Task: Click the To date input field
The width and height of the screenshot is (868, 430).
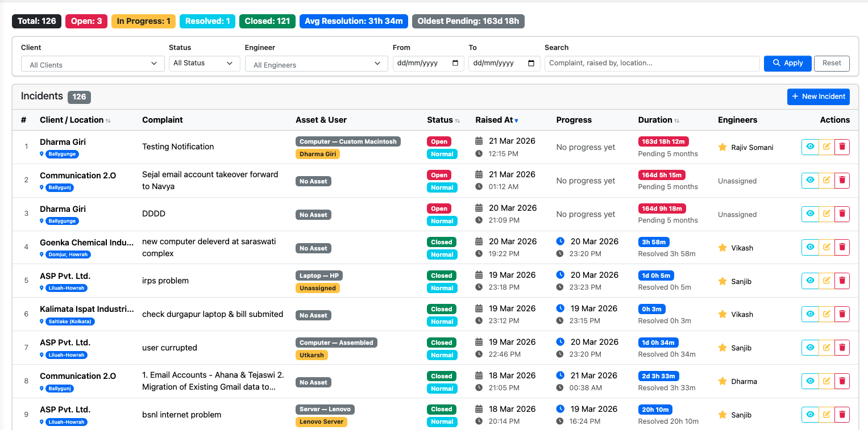Action: 504,63
